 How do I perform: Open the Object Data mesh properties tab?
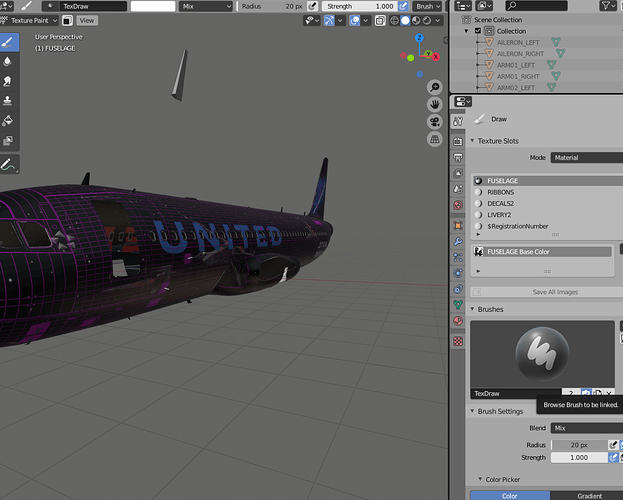pos(458,305)
